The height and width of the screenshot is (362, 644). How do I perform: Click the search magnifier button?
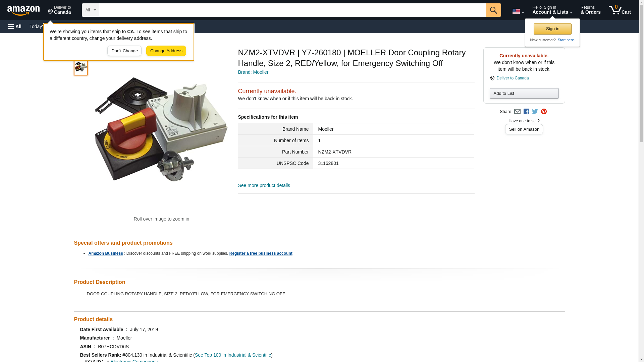[493, 10]
